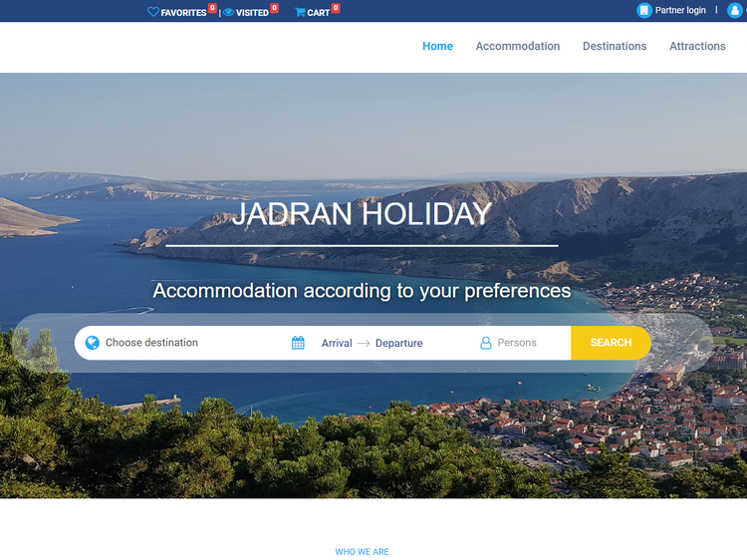Select the Departure date field
The height and width of the screenshot is (560, 747).
click(x=398, y=343)
